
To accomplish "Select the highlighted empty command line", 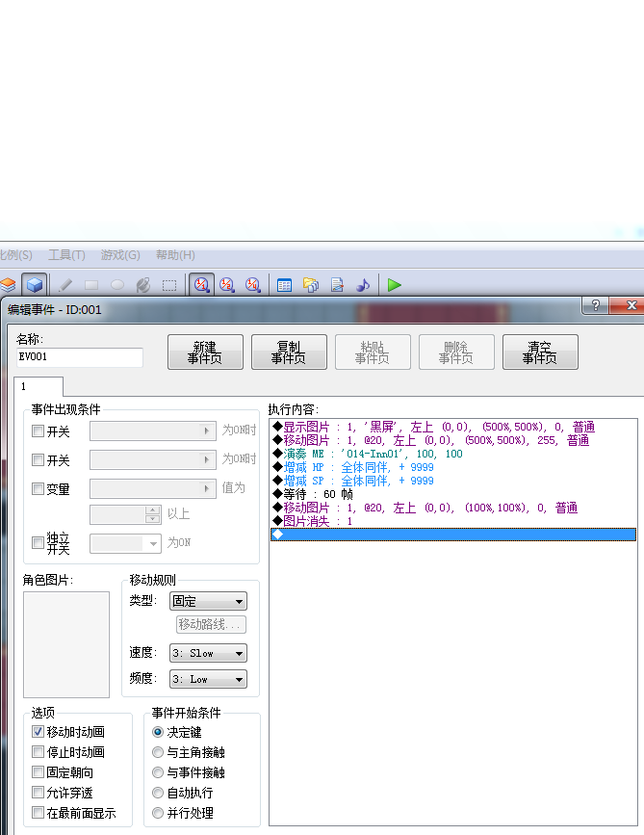I will coord(453,535).
